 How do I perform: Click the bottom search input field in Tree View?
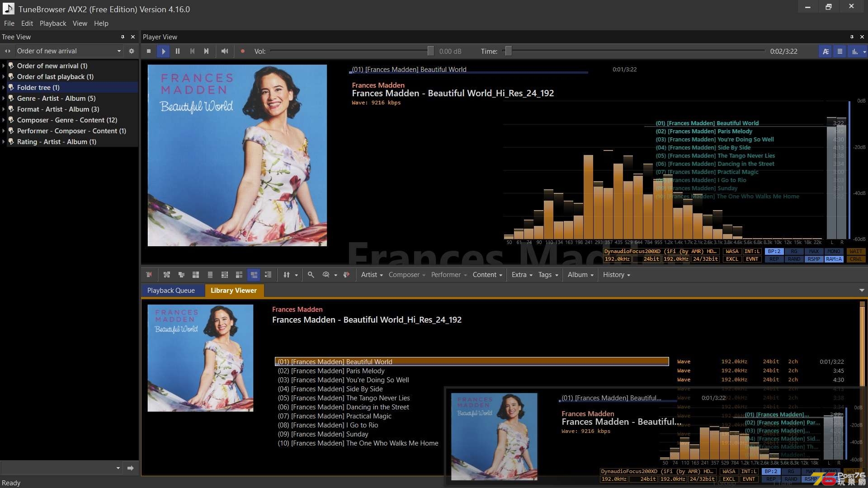pos(61,468)
